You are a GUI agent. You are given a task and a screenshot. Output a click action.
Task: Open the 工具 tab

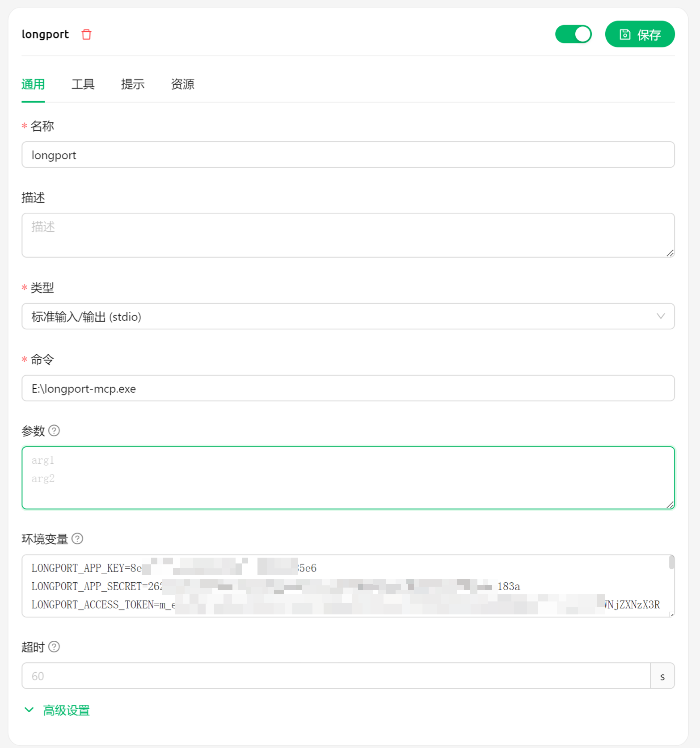[83, 84]
